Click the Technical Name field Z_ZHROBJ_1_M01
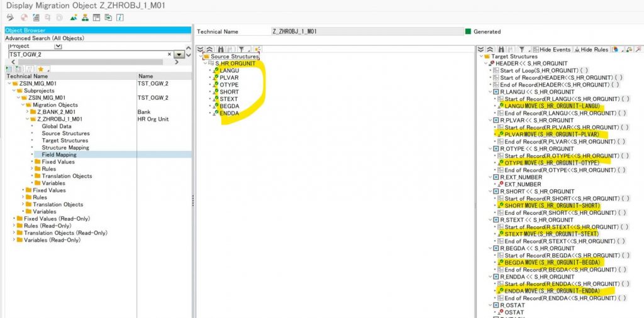This screenshot has width=644, height=318. (367, 31)
